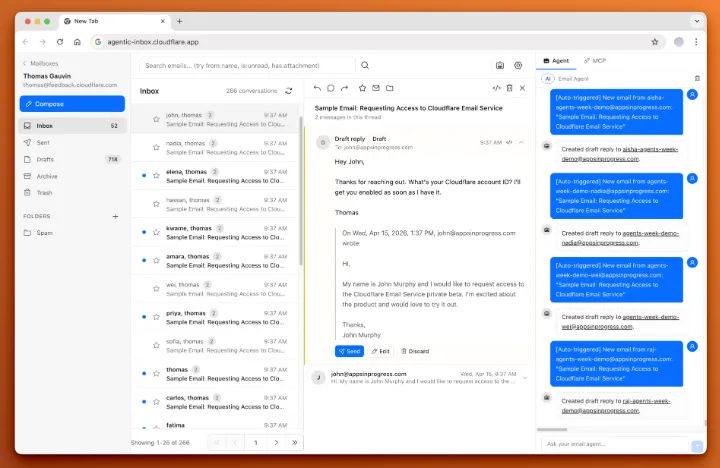720x468 pixels.
Task: Open browser three-dot menu
Action: pos(696,42)
